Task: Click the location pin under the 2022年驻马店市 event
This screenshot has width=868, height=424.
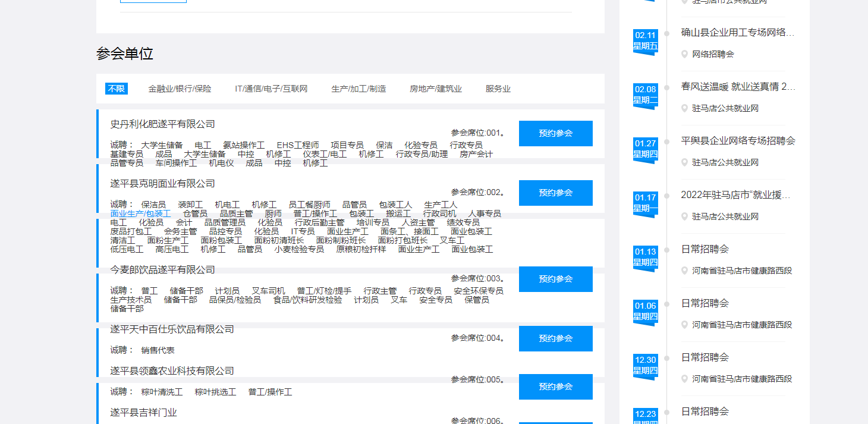Action: (x=684, y=216)
